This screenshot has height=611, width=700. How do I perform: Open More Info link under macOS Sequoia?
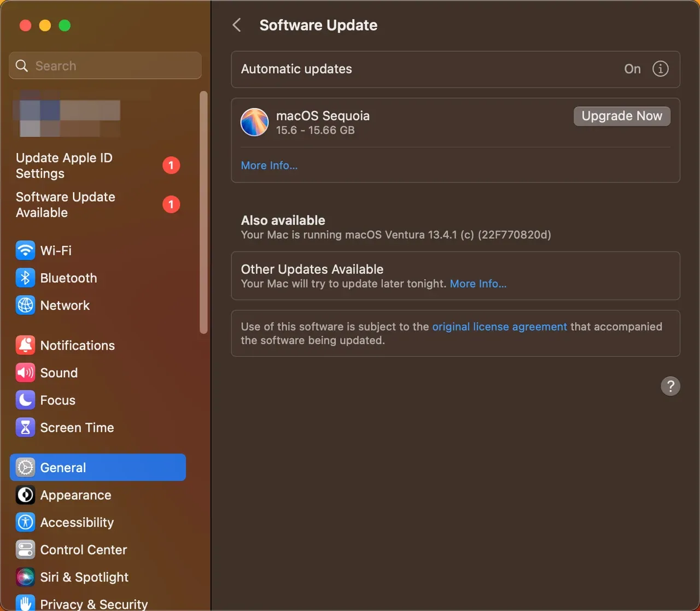tap(269, 165)
